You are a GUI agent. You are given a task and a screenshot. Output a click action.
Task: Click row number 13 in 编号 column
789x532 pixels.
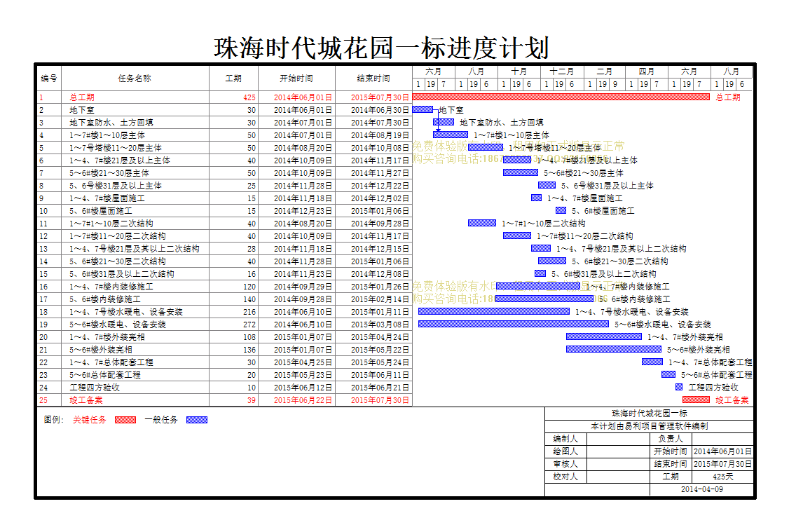pyautogui.click(x=43, y=249)
